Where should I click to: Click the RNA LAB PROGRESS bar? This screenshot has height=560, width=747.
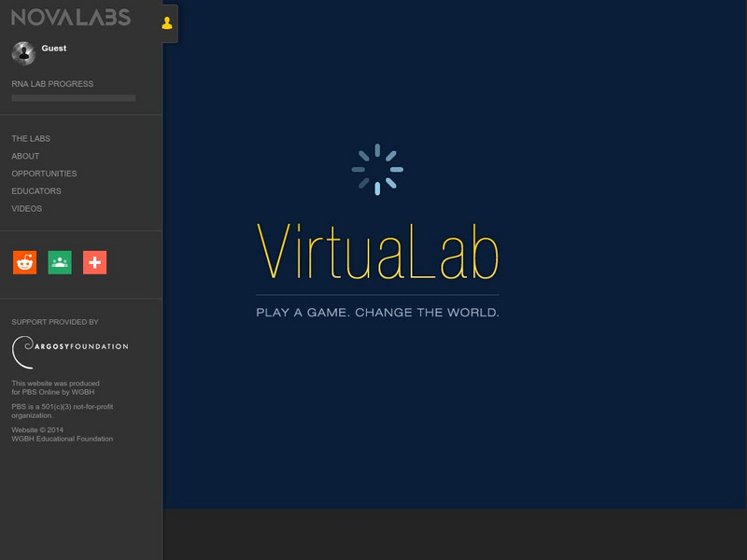(74, 98)
